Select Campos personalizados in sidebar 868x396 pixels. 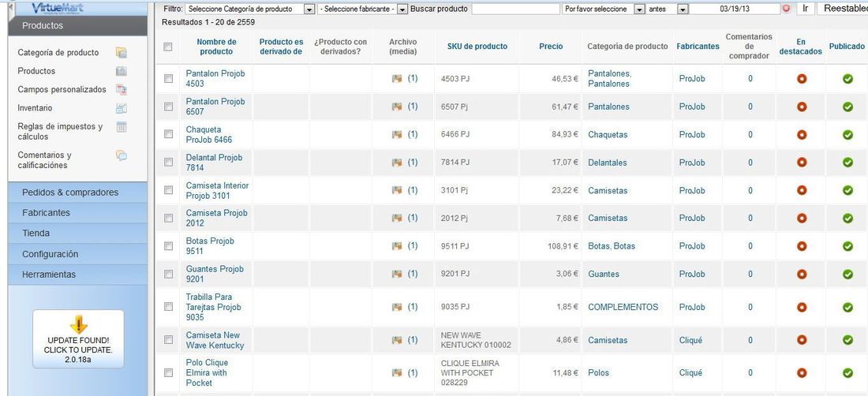pyautogui.click(x=62, y=89)
